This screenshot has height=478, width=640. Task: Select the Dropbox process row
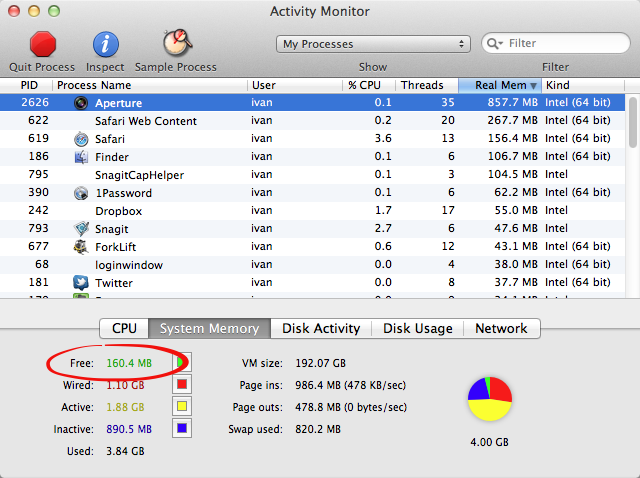[x=312, y=210]
